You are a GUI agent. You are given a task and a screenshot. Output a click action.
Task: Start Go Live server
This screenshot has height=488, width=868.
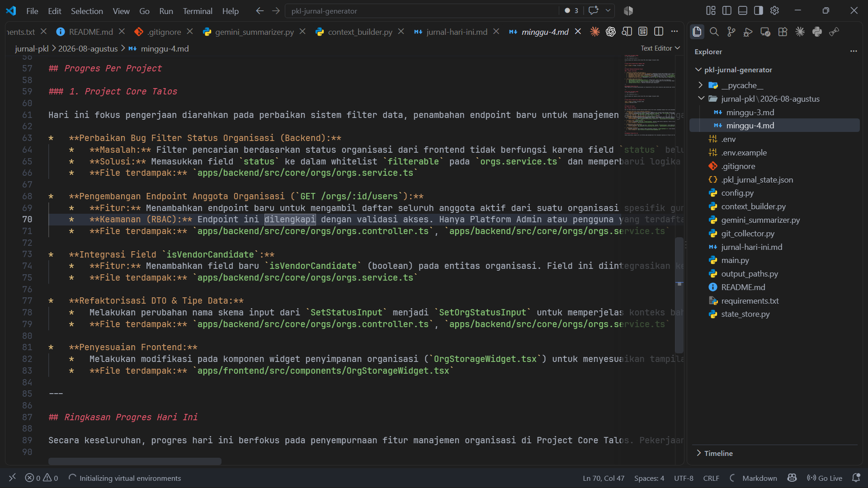pyautogui.click(x=825, y=478)
